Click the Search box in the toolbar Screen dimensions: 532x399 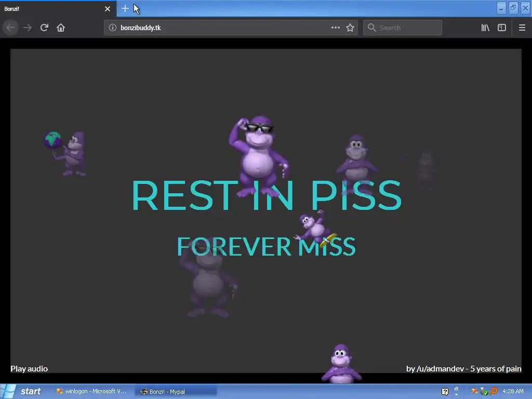403,28
